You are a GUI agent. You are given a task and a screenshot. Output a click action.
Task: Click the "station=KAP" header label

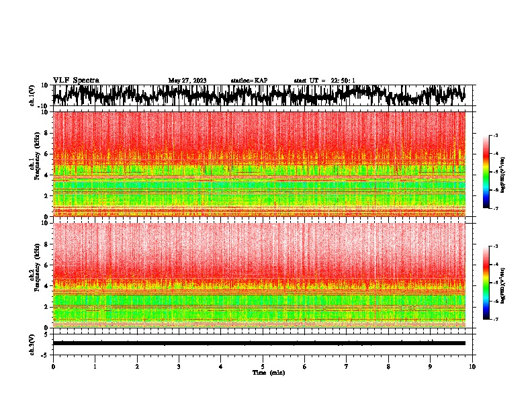click(249, 81)
